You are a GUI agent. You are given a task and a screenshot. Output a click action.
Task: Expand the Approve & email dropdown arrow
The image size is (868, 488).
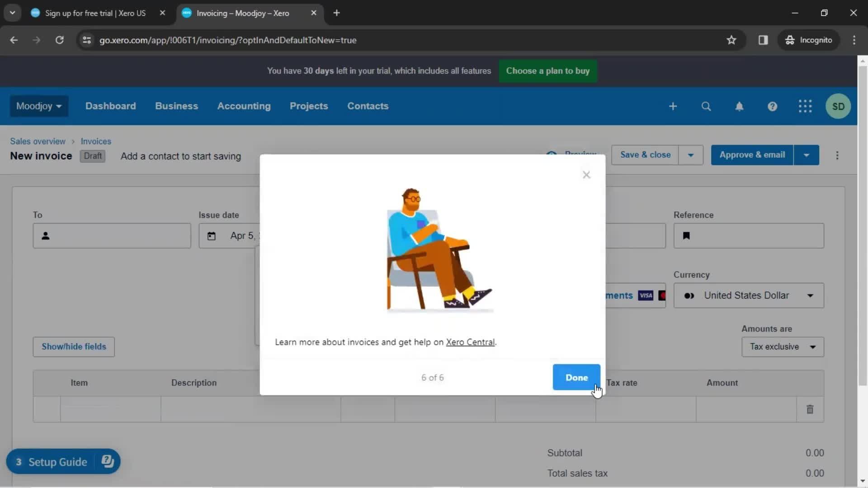[x=807, y=155]
